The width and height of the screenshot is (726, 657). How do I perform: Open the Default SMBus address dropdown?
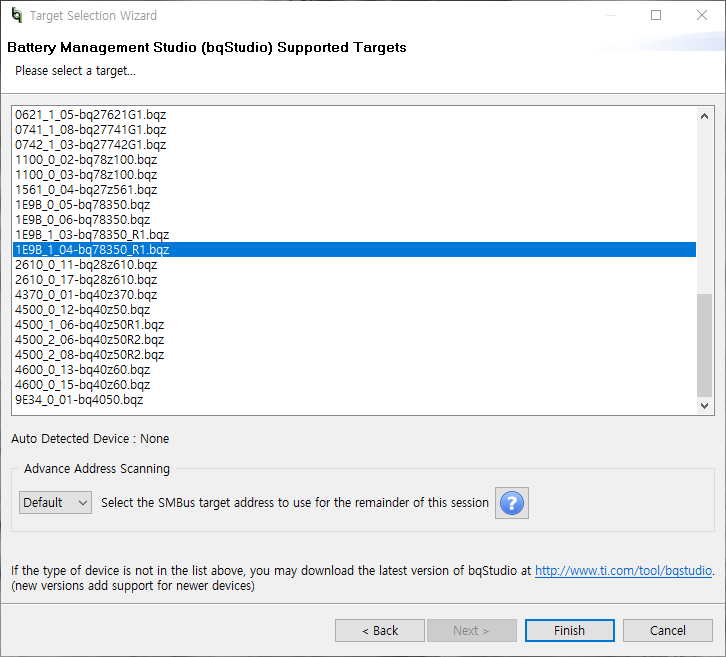(x=55, y=502)
